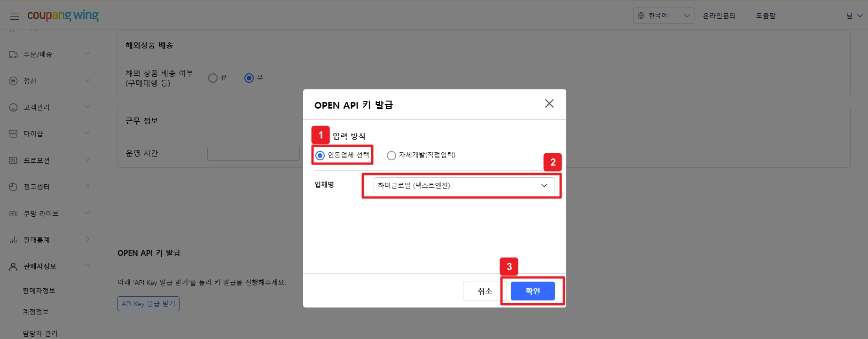Click the 판매통계 bar-graph icon
Viewport: 868px width, 339px height.
click(13, 240)
